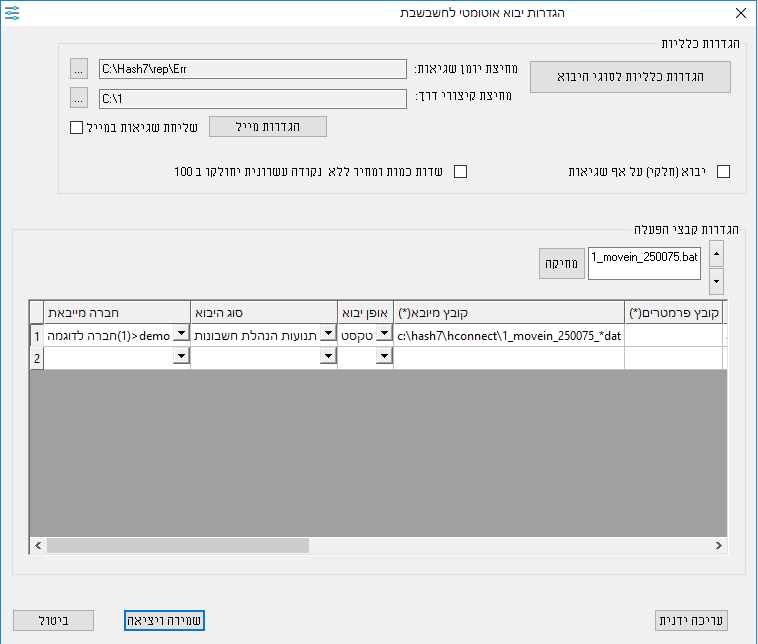This screenshot has width=758, height=644.
Task: Toggle divide quantity and price by 100 checkbox
Action: [x=460, y=172]
